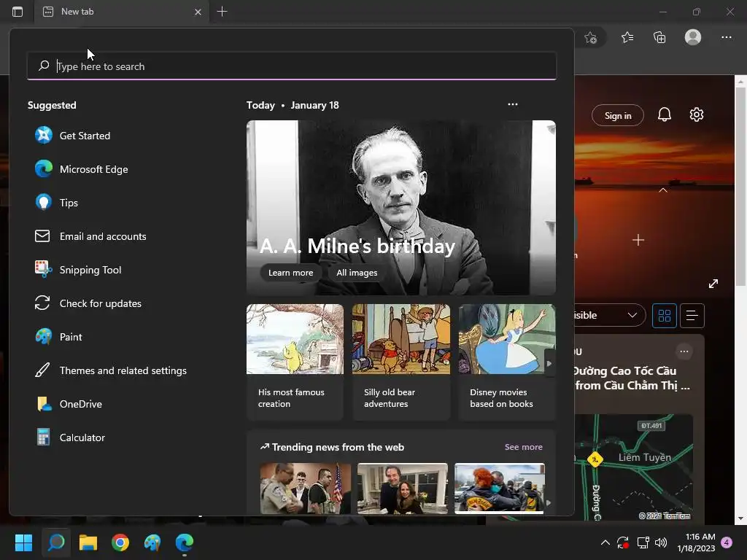
Task: Open Silly old bear adventures card
Action: (x=401, y=363)
